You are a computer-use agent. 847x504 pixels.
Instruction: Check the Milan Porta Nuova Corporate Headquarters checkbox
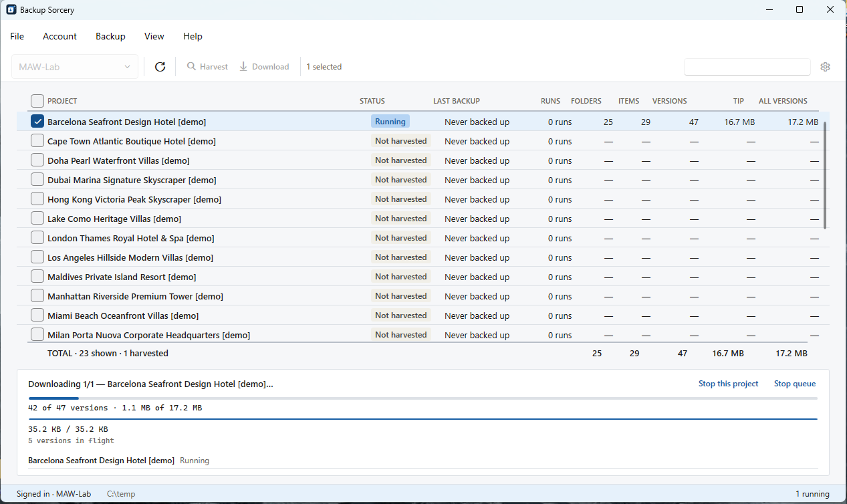coord(37,335)
